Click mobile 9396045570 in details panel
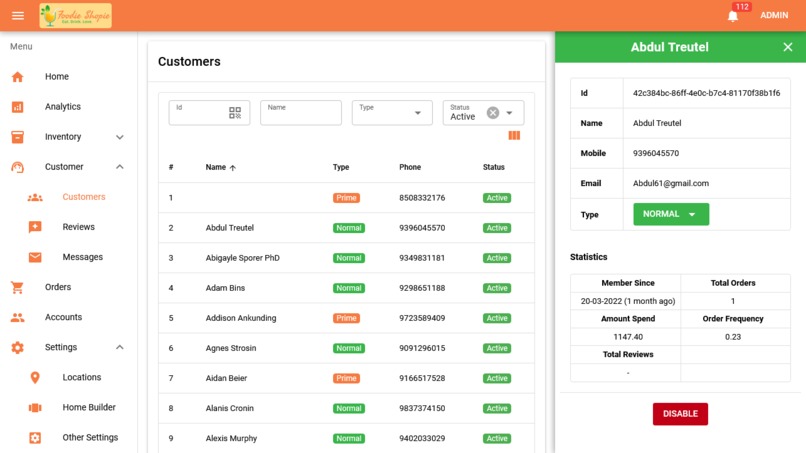The height and width of the screenshot is (453, 806). pyautogui.click(x=656, y=153)
